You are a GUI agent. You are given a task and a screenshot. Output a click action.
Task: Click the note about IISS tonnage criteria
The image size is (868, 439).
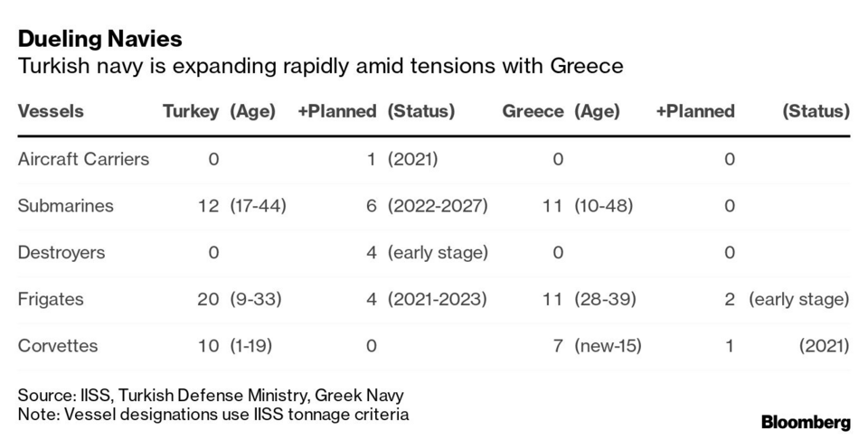coord(213,414)
